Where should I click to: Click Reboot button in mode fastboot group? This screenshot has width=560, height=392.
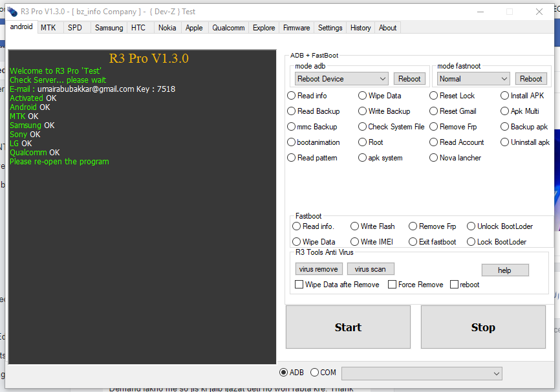point(531,79)
